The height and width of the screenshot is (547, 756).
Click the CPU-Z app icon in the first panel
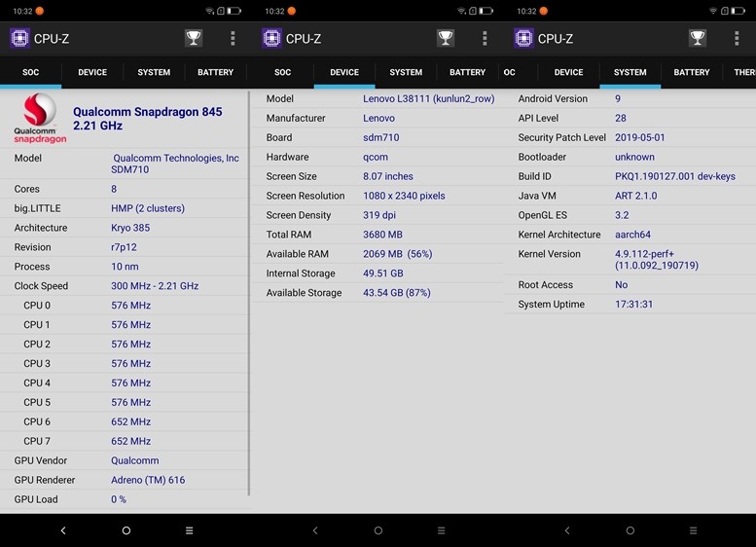coord(19,38)
